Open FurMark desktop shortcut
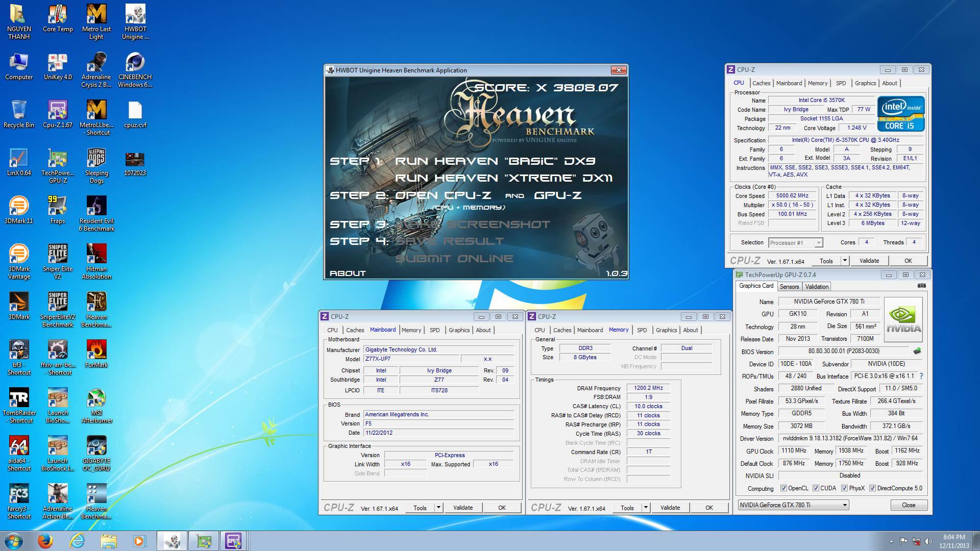This screenshot has width=980, height=551. click(96, 354)
